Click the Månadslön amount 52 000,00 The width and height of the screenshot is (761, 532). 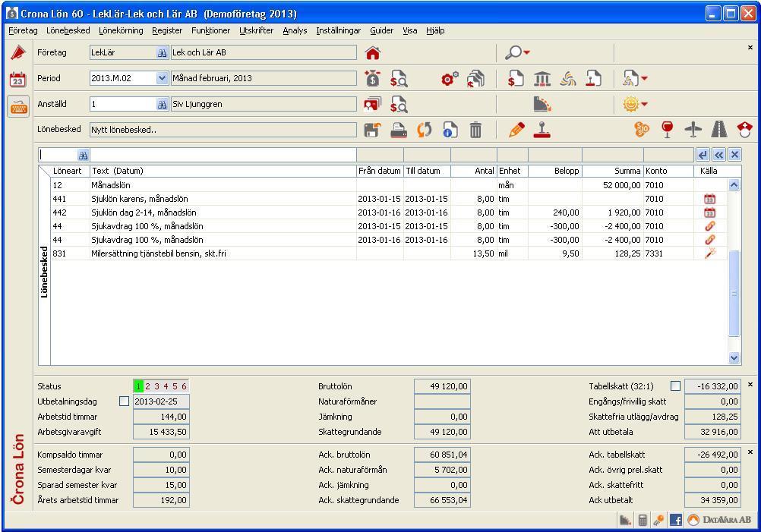(x=622, y=185)
